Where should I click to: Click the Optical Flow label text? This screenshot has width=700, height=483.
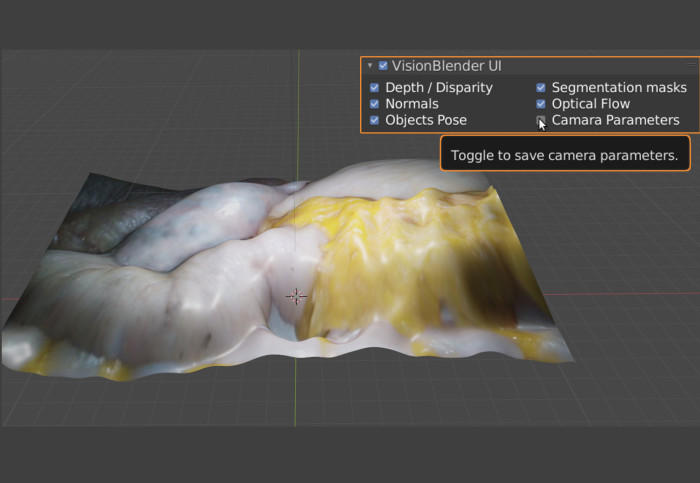point(590,104)
